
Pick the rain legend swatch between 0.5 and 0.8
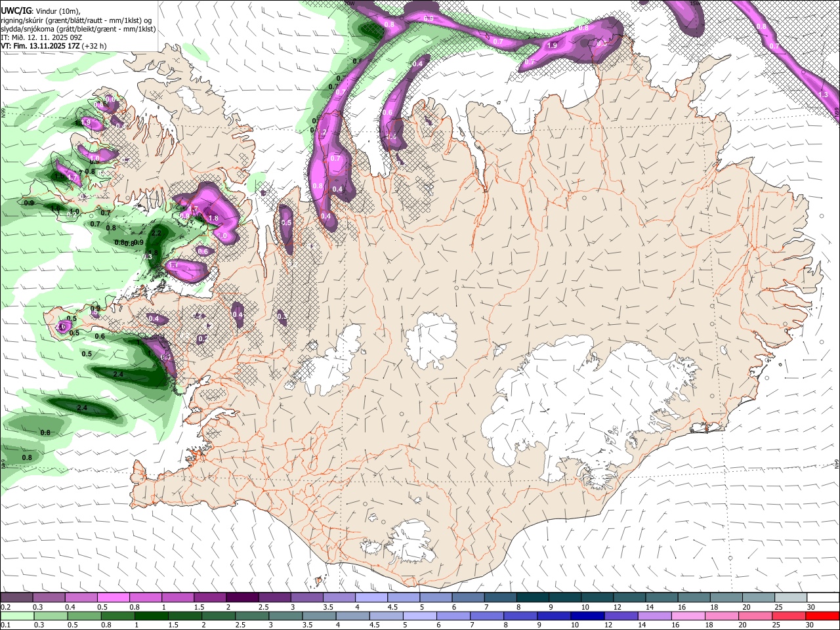coord(83,616)
